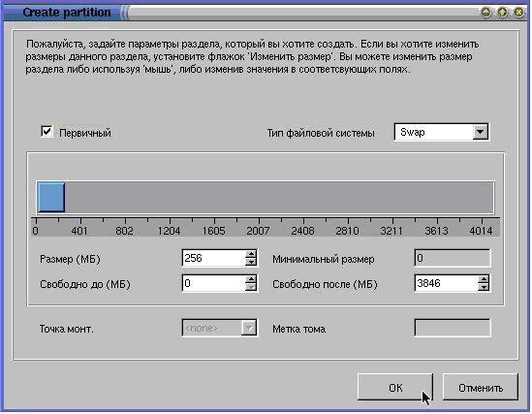
Task: Click the Свободно после field showing 3846
Action: [446, 283]
